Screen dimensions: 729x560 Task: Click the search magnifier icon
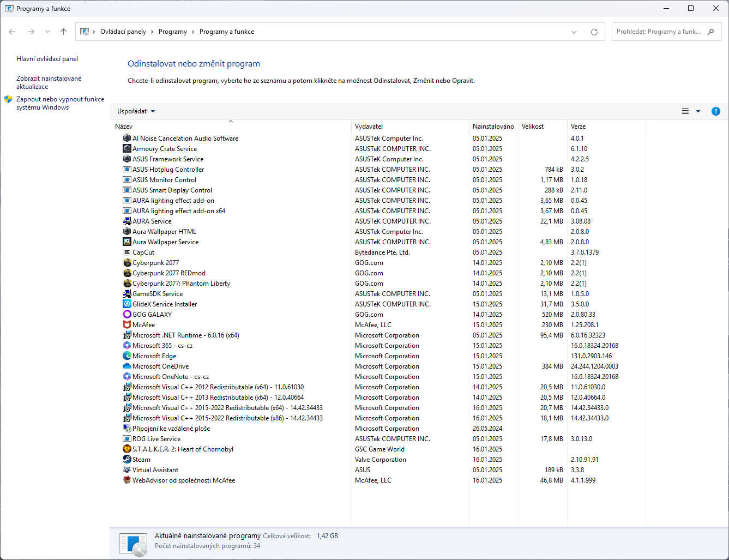(710, 32)
